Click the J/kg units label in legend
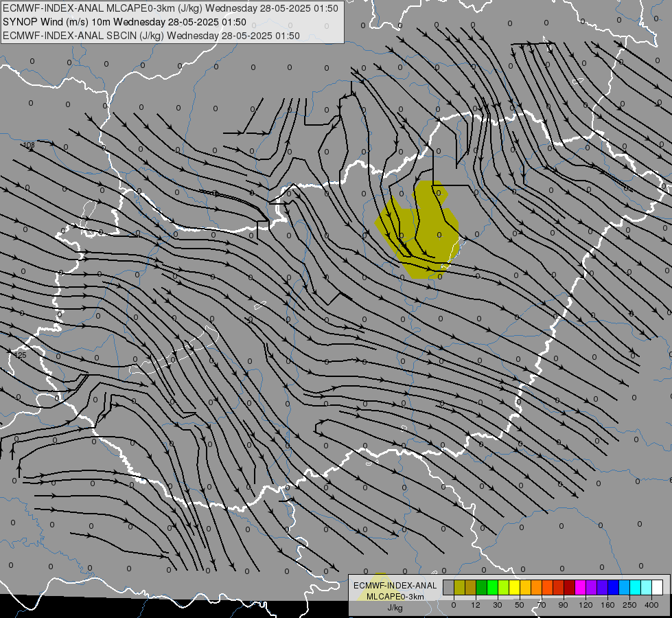Screen dimensions: 672x618 pyautogui.click(x=395, y=608)
